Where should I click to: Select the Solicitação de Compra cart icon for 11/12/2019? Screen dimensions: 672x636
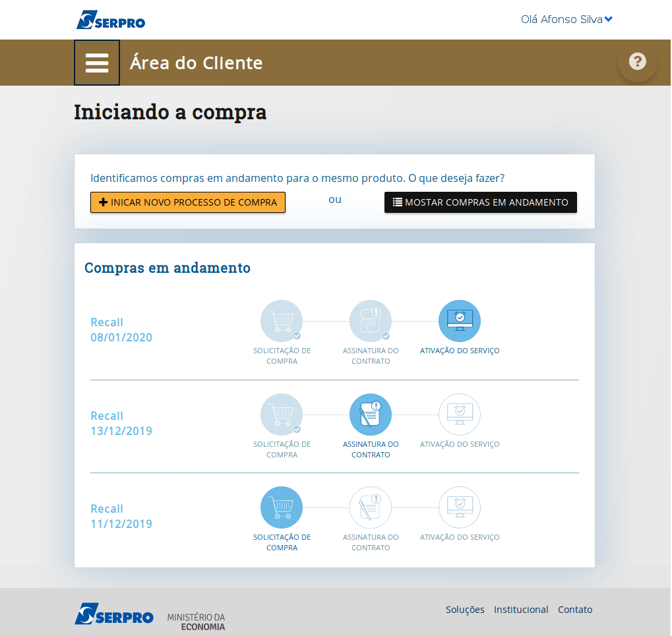(282, 507)
